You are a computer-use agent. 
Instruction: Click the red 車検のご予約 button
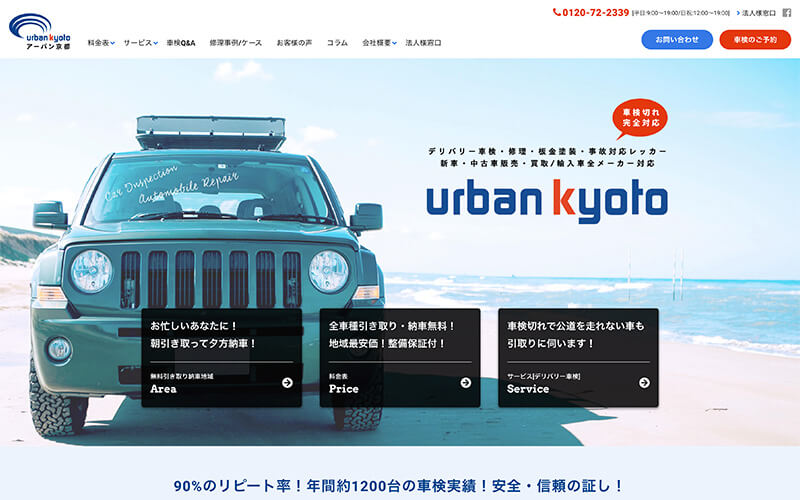coord(755,39)
